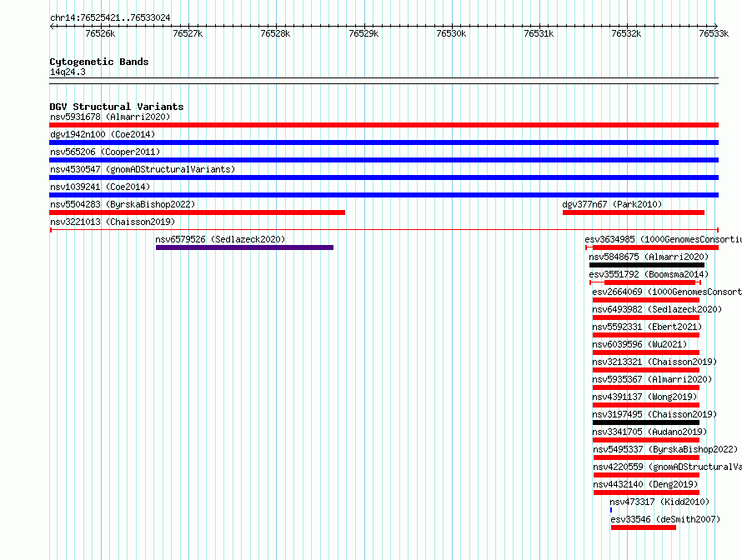Click esv2664069 (1000GenomesConsortium) label
This screenshot has height=560, width=742.
[667, 292]
